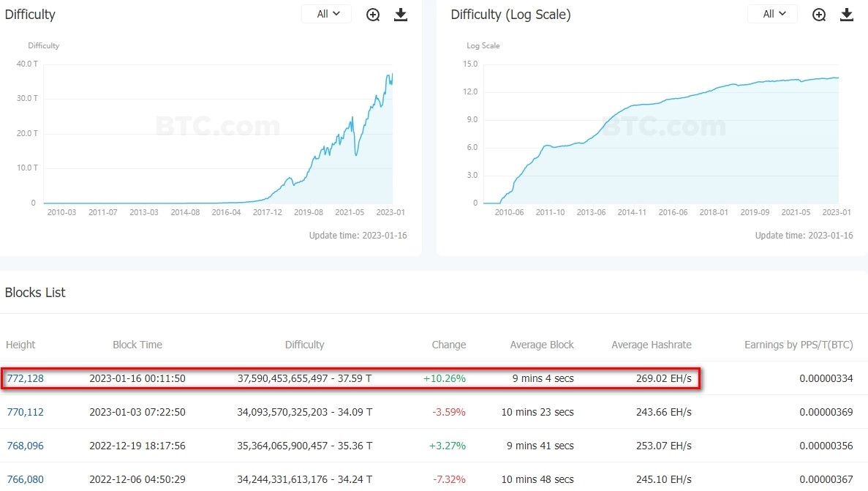Click the zoom icon on the Difficulty chart
Image resolution: width=868 pixels, height=491 pixels.
click(373, 15)
